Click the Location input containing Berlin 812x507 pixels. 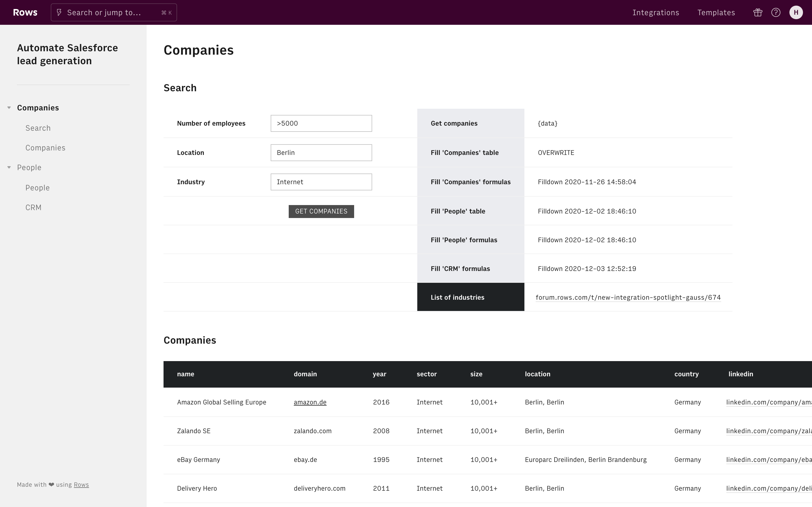pos(321,153)
